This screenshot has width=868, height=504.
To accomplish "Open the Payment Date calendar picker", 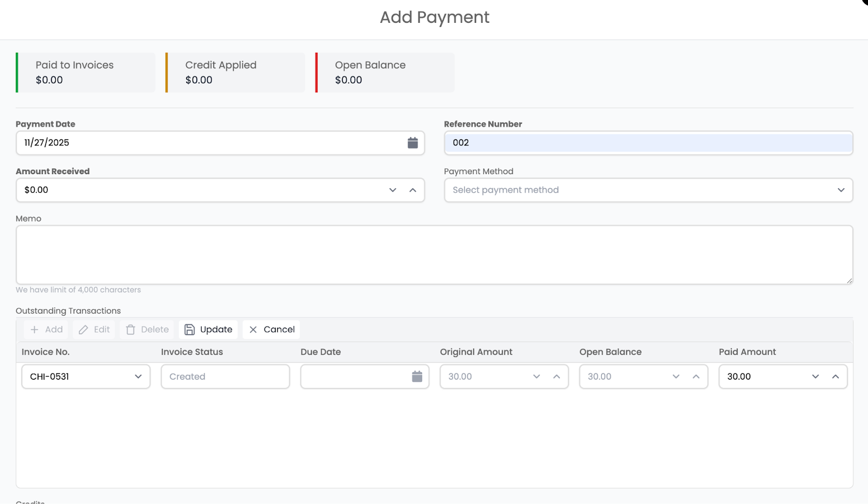I will pyautogui.click(x=412, y=143).
